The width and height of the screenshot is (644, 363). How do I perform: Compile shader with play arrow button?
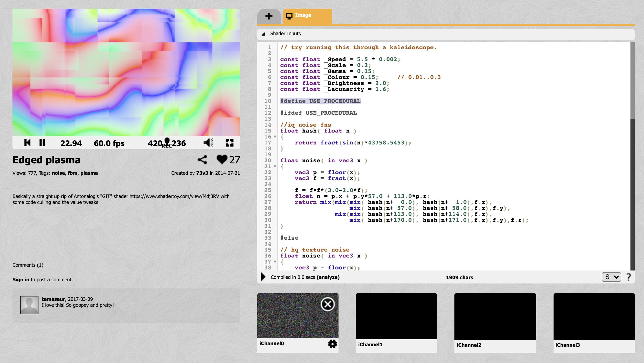(x=263, y=277)
